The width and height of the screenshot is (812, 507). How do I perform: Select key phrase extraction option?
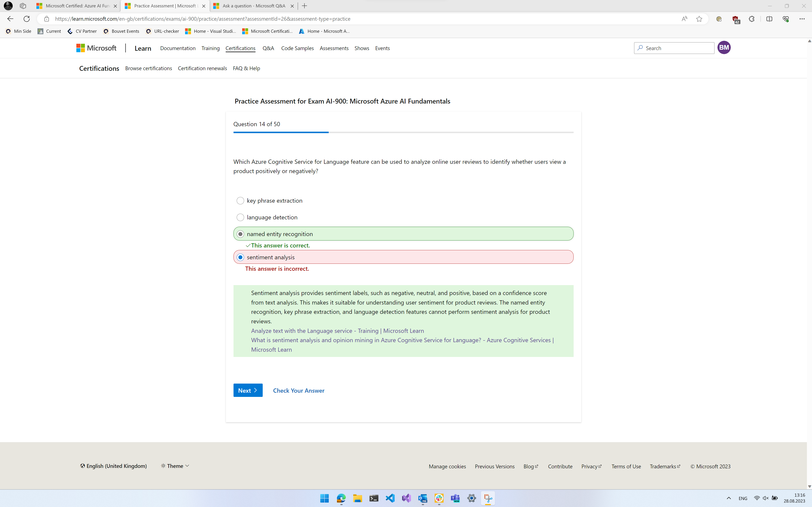[240, 201]
